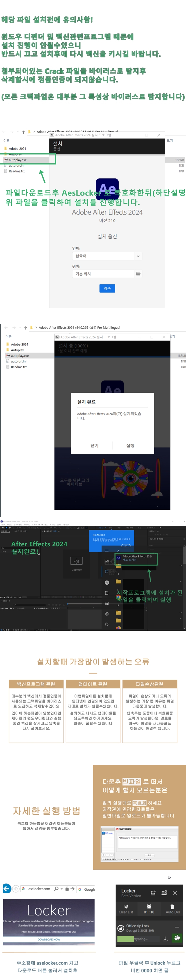The image size is (186, 980).
Task: Select Readme.txt beside the 설치 옵션 installer
Action: click(x=17, y=171)
